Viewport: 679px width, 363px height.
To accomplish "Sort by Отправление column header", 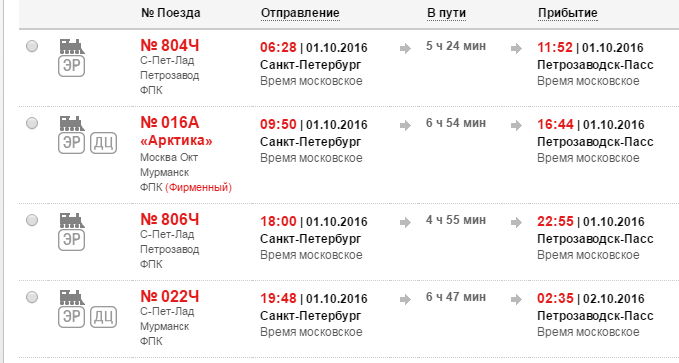I will pos(300,13).
